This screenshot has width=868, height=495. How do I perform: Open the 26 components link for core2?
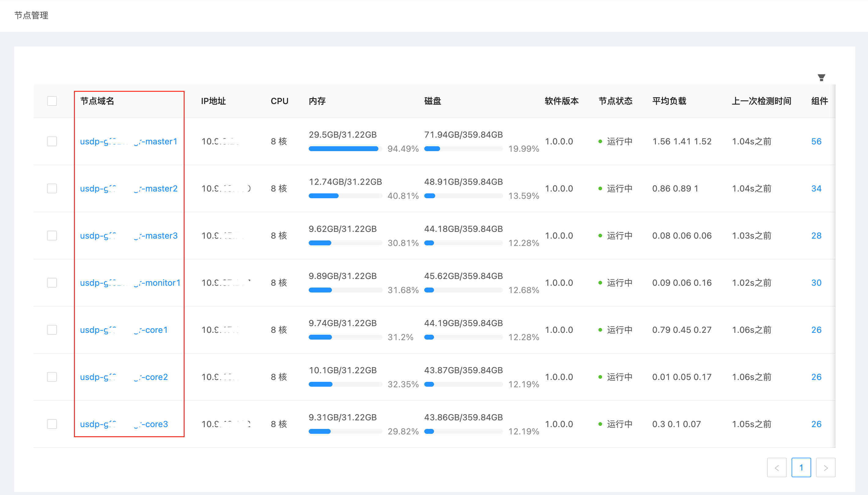816,377
